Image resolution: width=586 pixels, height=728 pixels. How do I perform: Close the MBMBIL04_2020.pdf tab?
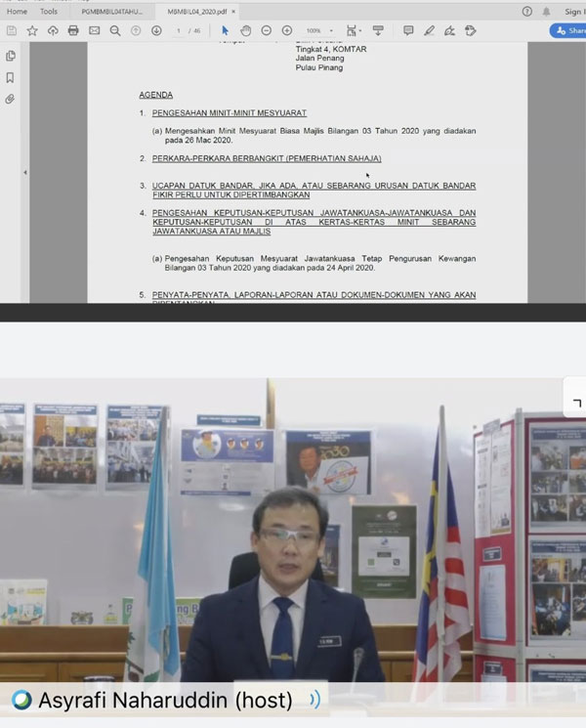[233, 12]
